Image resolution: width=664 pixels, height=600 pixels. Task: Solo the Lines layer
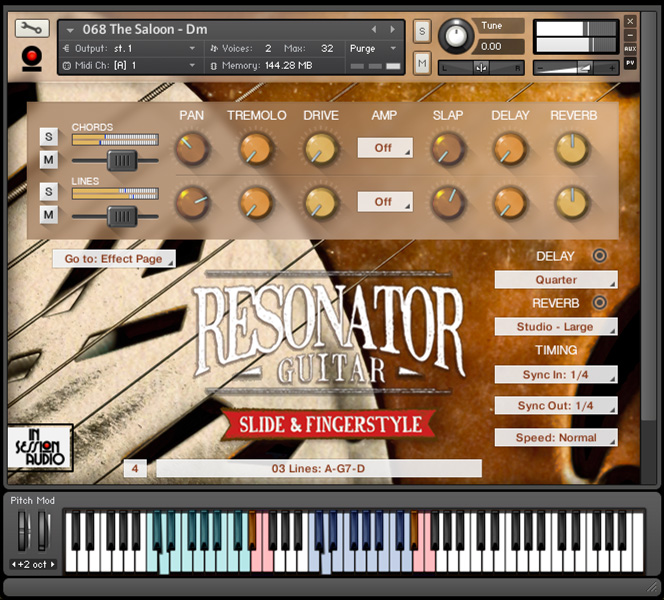tap(49, 191)
